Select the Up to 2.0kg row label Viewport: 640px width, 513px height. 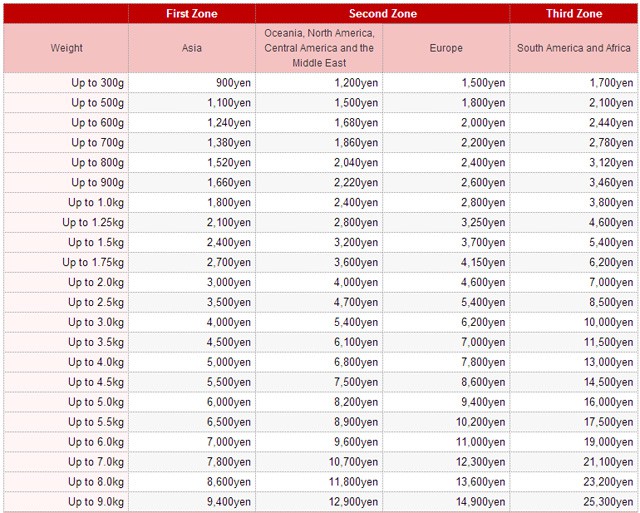(96, 283)
